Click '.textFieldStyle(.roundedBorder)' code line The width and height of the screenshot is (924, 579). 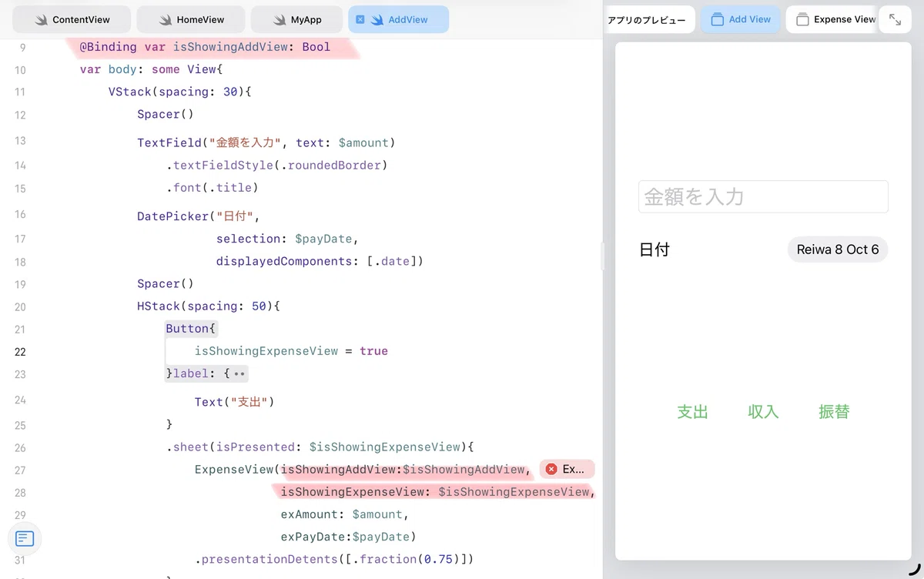276,165
